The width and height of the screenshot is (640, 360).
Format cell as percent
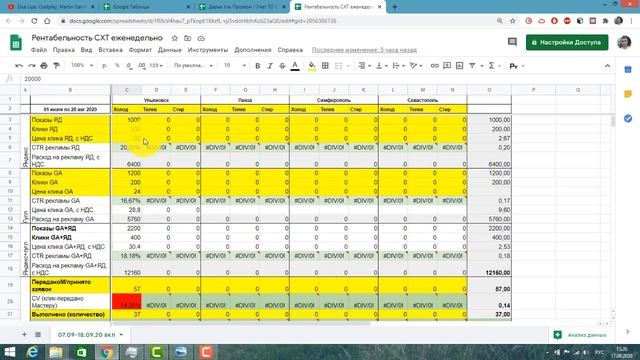point(117,66)
